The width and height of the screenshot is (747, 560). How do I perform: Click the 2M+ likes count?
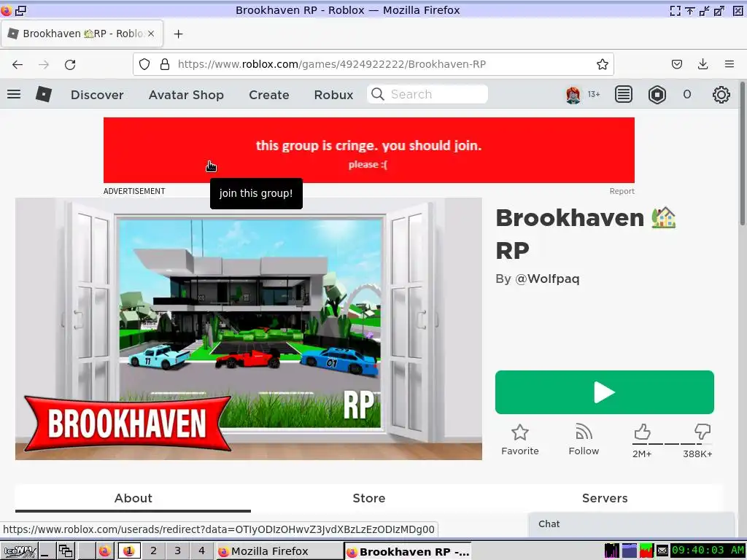click(642, 454)
